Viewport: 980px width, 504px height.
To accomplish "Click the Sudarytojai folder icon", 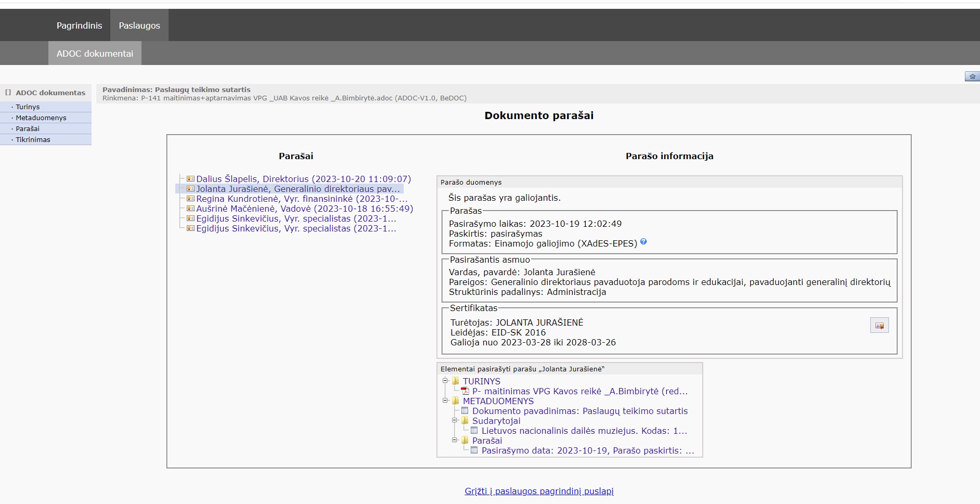I will click(465, 421).
